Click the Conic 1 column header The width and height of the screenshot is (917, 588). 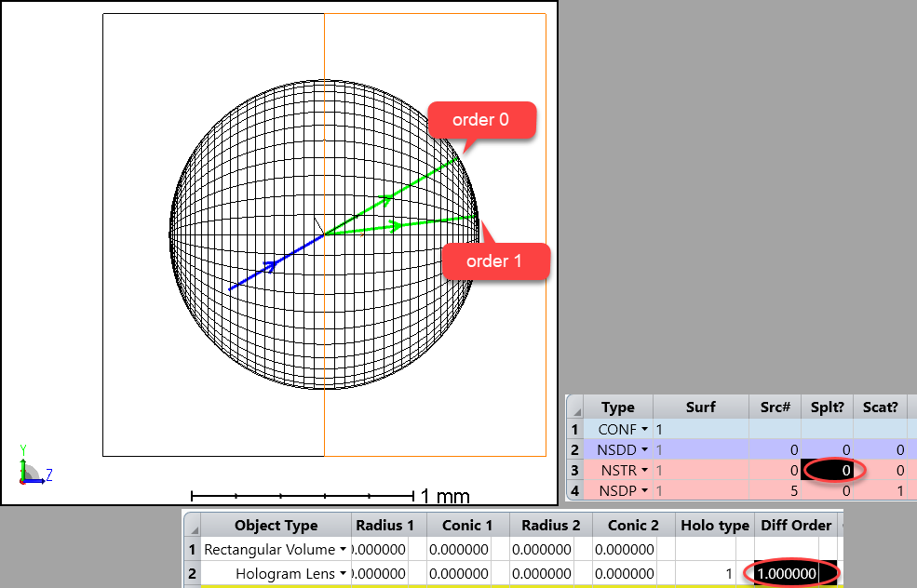[466, 526]
